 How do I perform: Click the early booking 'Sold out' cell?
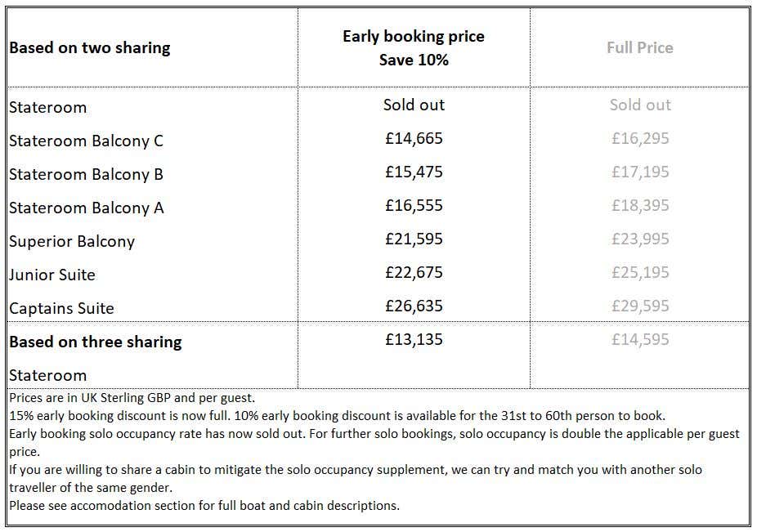(x=414, y=105)
